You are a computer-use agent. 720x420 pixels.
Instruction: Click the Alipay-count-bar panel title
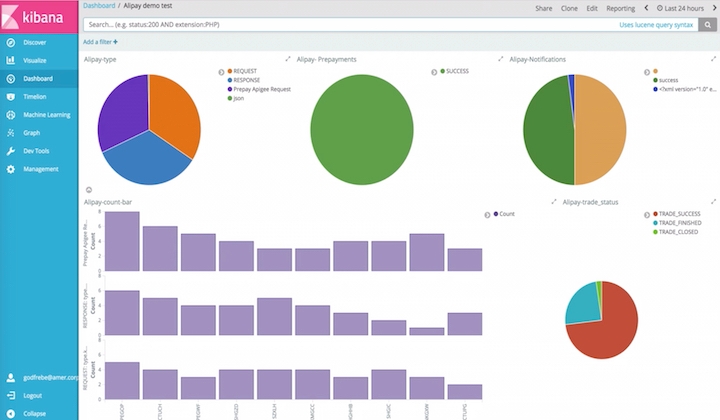107,202
